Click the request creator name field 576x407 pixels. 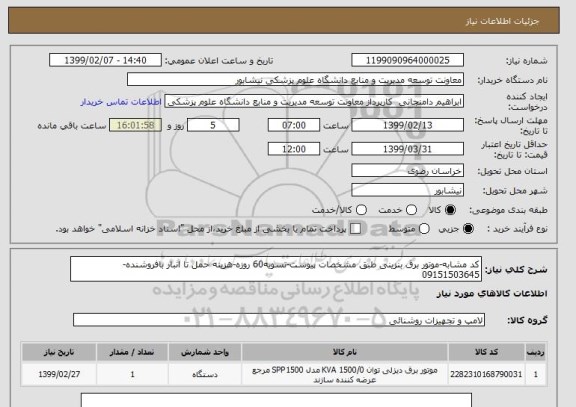click(x=314, y=102)
